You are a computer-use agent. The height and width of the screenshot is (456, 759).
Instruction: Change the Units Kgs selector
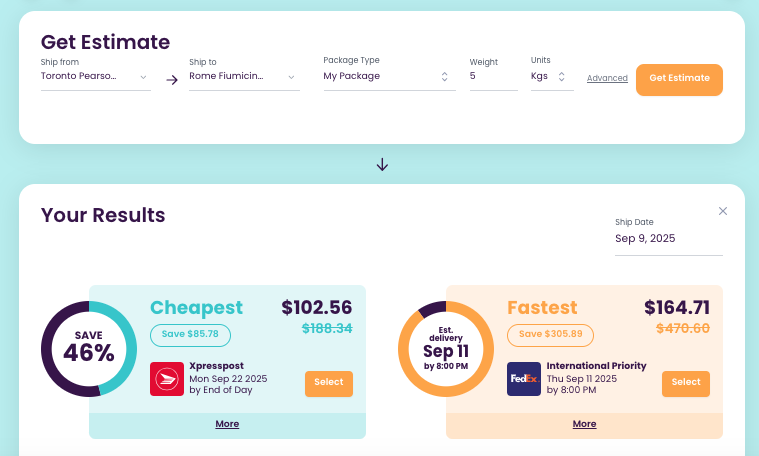pyautogui.click(x=551, y=76)
